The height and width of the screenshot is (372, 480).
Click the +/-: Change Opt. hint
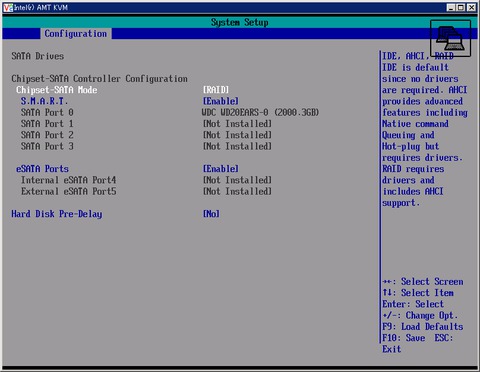click(420, 316)
